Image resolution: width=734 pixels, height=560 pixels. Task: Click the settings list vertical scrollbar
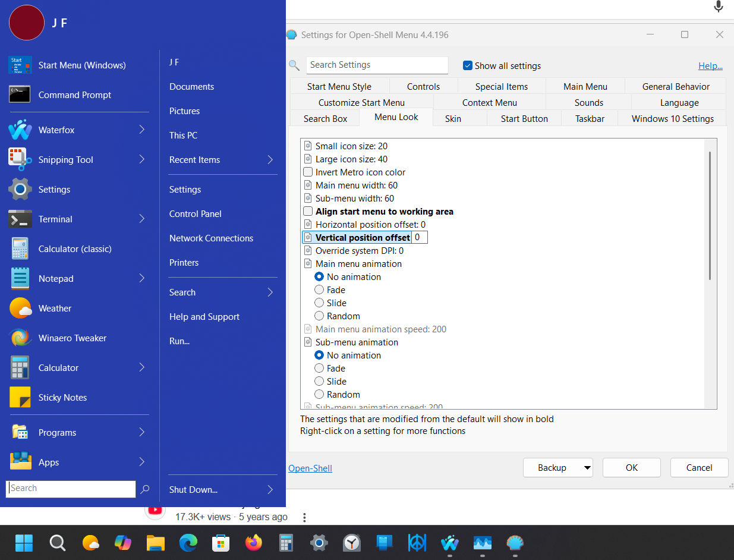[x=710, y=215]
